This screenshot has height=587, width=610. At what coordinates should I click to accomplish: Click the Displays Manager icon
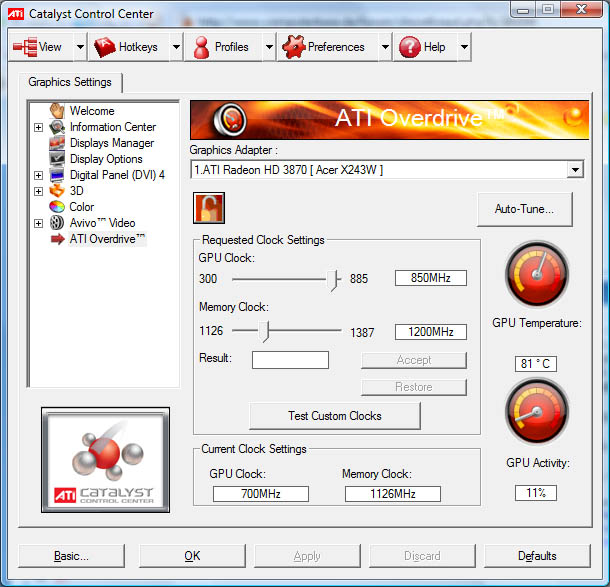point(57,143)
